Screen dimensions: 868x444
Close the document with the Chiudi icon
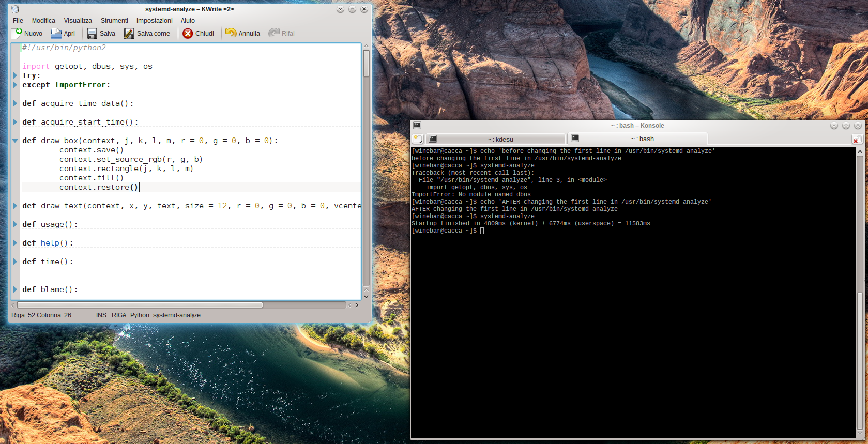coord(188,34)
